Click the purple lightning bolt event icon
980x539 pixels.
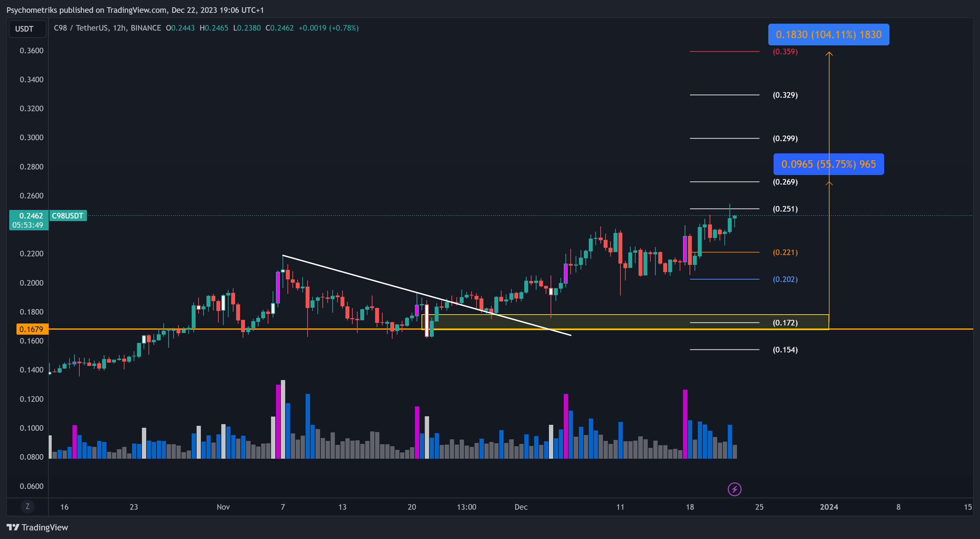pos(734,489)
